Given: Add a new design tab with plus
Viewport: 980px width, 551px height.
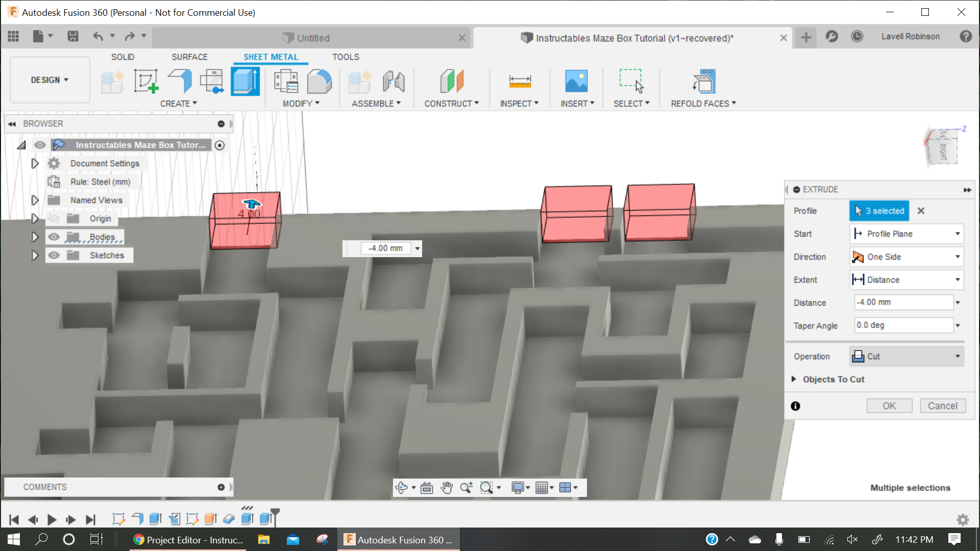Looking at the screenshot, I should coord(806,37).
